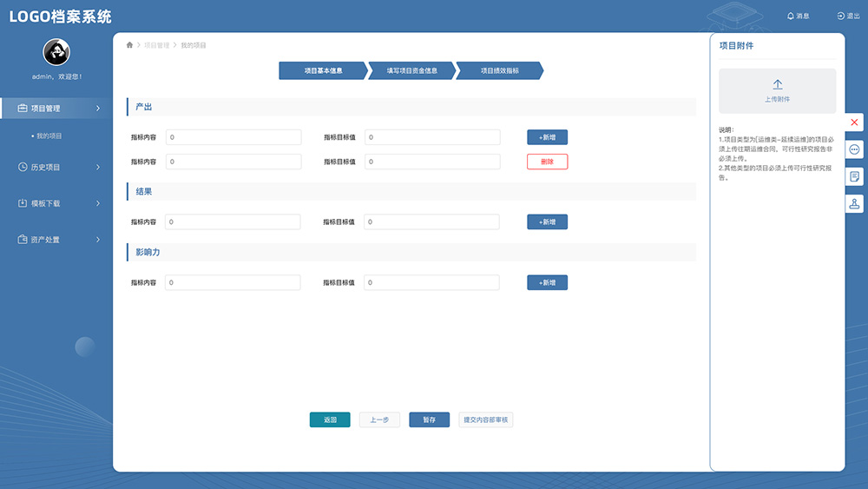Viewport: 868px width, 489px height.
Task: Close the side panel with red X
Action: tap(854, 122)
